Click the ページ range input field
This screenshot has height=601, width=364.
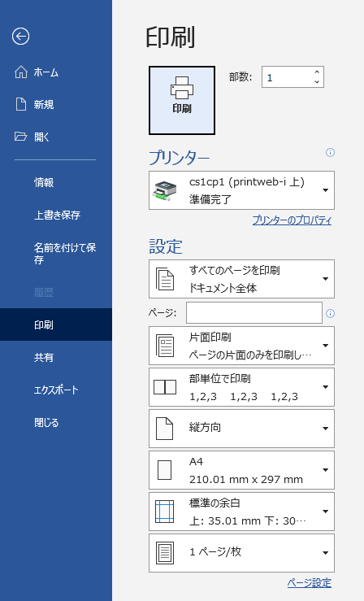254,313
